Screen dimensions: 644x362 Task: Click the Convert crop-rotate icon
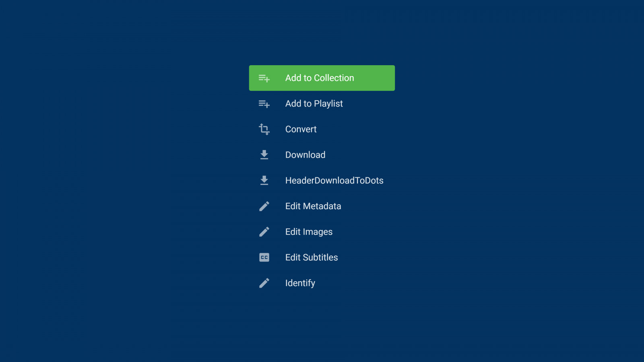pyautogui.click(x=264, y=129)
